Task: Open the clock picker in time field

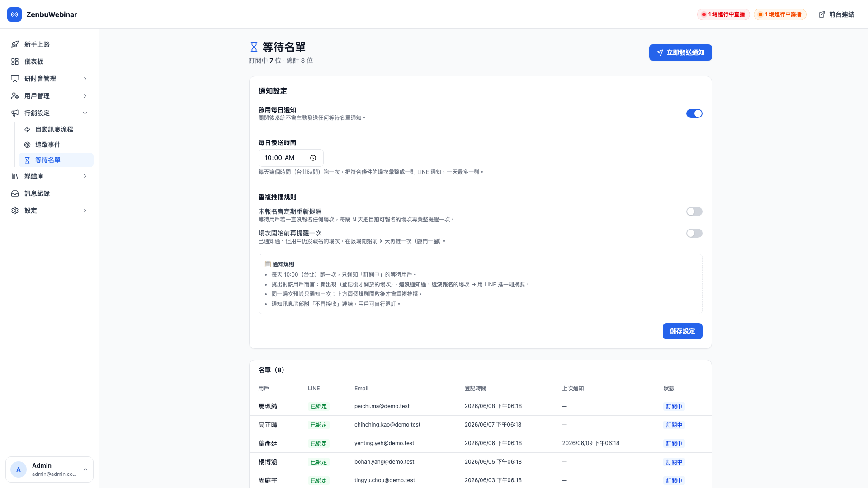Action: tap(313, 158)
